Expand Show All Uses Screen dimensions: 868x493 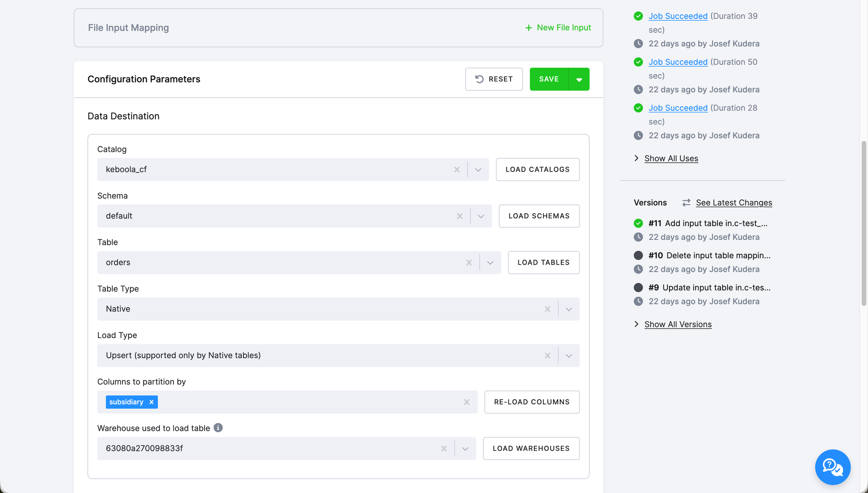pyautogui.click(x=671, y=158)
